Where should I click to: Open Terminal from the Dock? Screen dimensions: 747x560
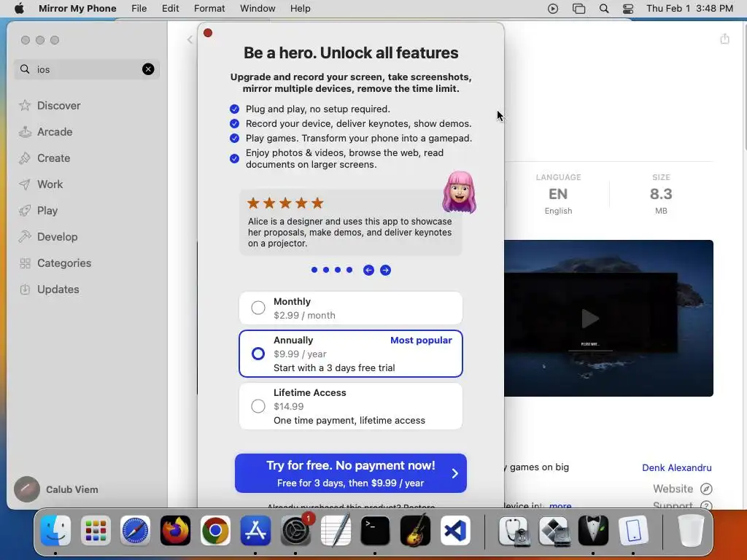375,531
